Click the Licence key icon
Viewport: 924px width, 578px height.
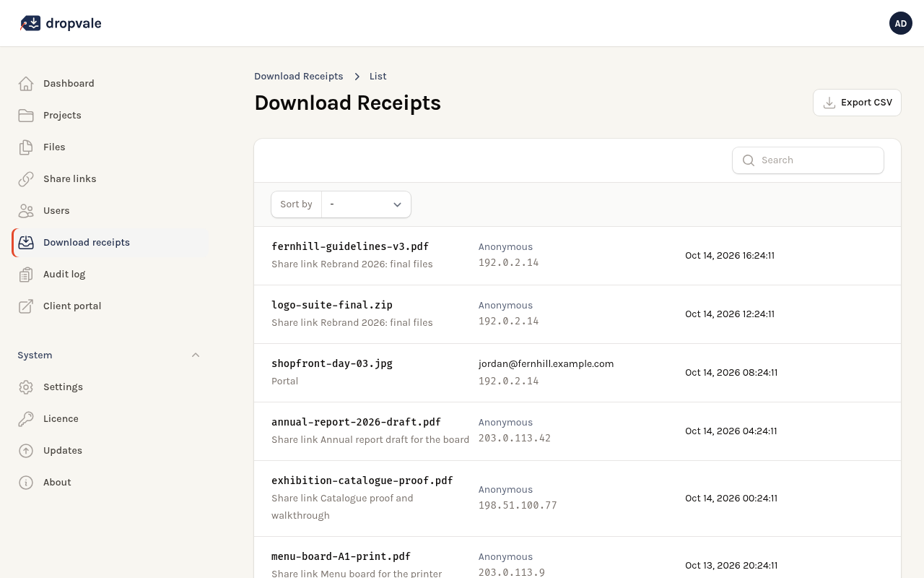tap(26, 419)
